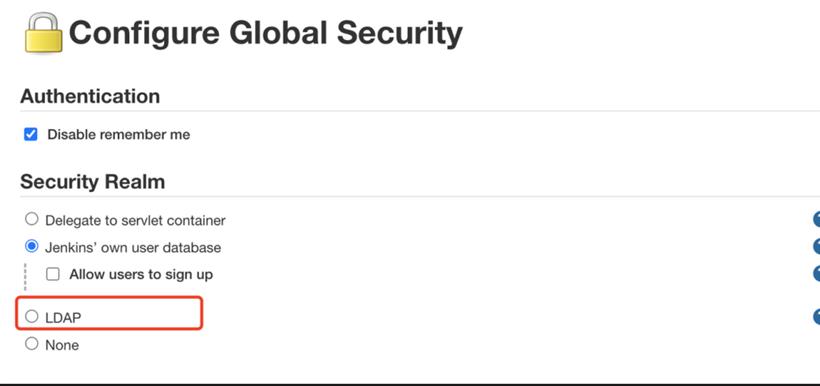Click the Authentication section heading
Image resolution: width=820 pixels, height=386 pixels.
90,96
